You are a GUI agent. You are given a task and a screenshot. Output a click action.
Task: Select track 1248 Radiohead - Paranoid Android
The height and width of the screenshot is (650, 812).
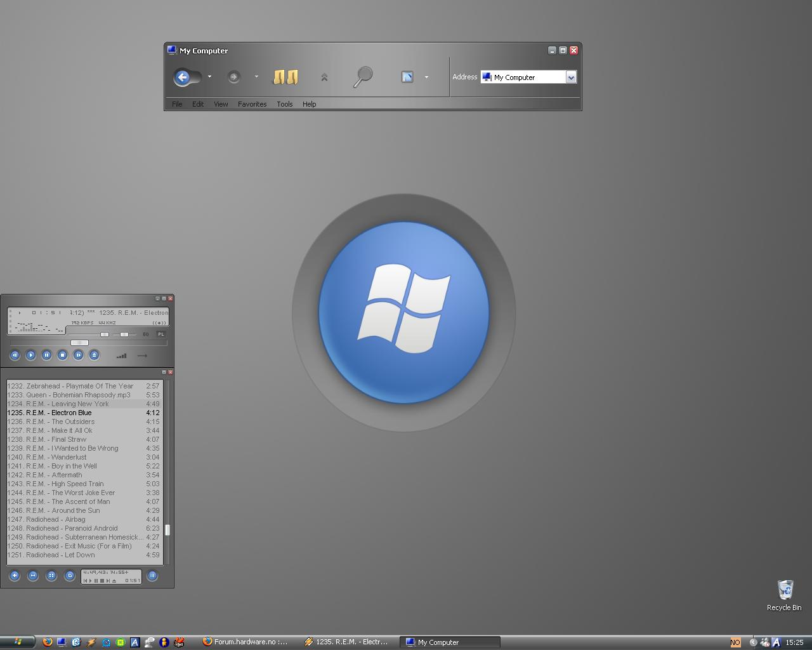click(85, 528)
